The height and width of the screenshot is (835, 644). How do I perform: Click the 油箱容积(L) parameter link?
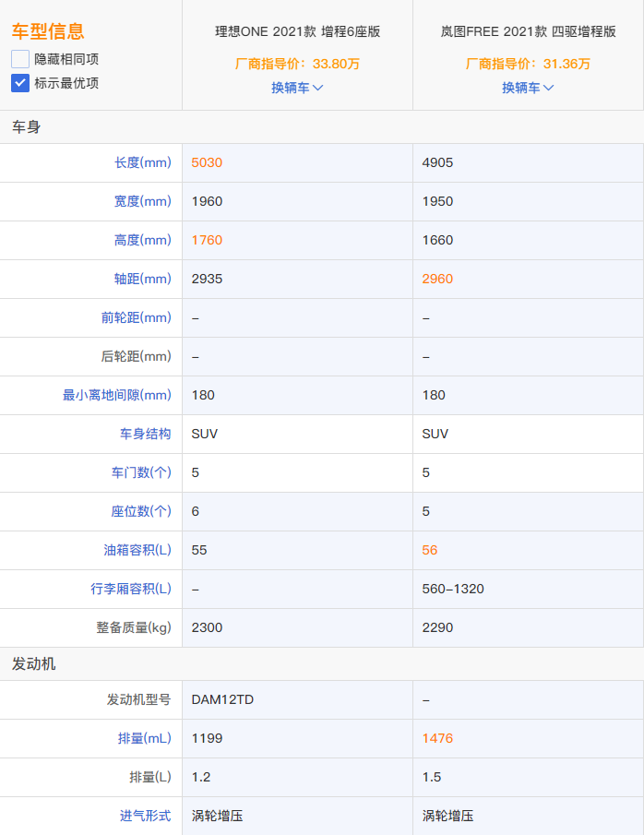[137, 550]
